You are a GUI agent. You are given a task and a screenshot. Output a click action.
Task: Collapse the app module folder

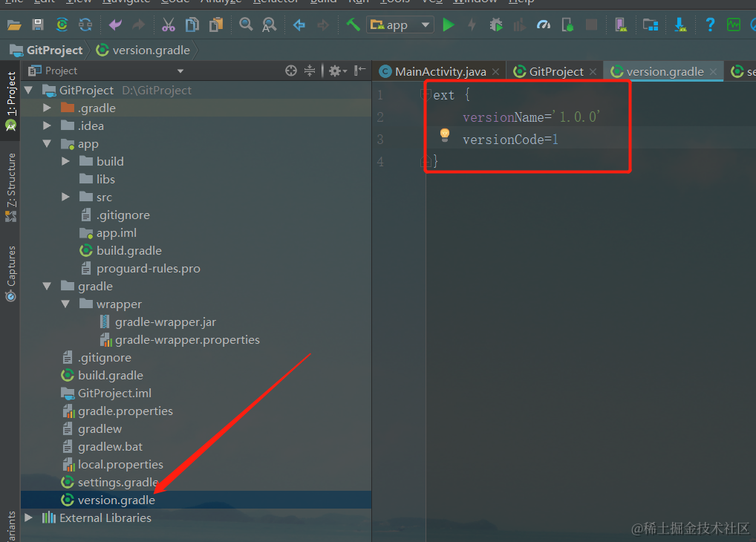pyautogui.click(x=47, y=144)
